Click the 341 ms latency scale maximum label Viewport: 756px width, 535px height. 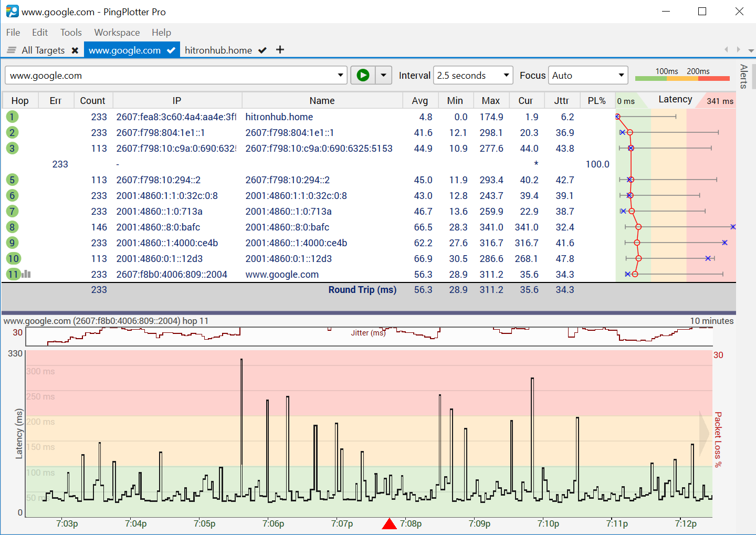tap(720, 101)
